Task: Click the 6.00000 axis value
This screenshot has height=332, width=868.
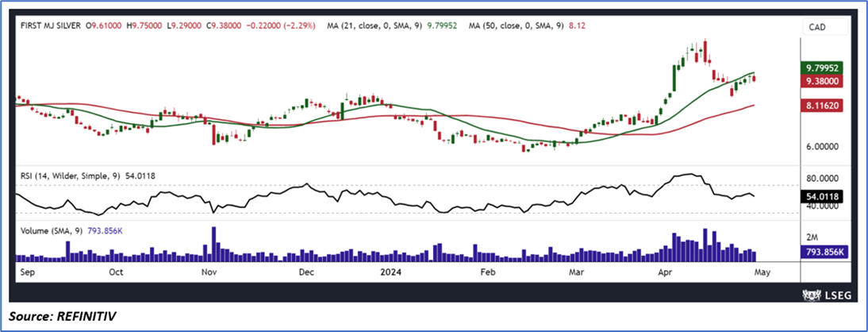Action: point(823,147)
